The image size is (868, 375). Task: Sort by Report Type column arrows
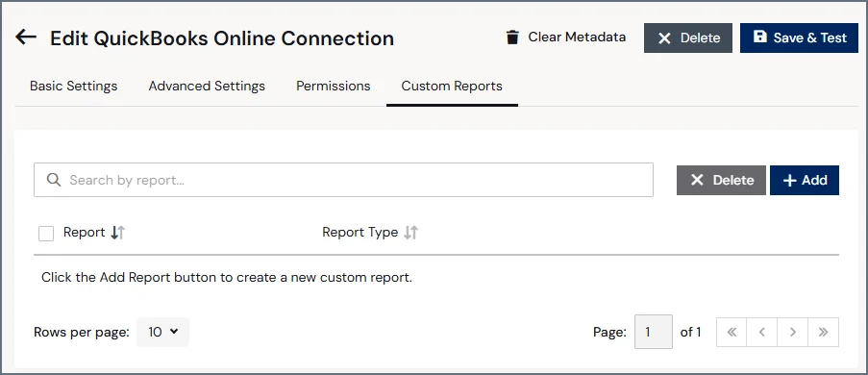pyautogui.click(x=410, y=233)
